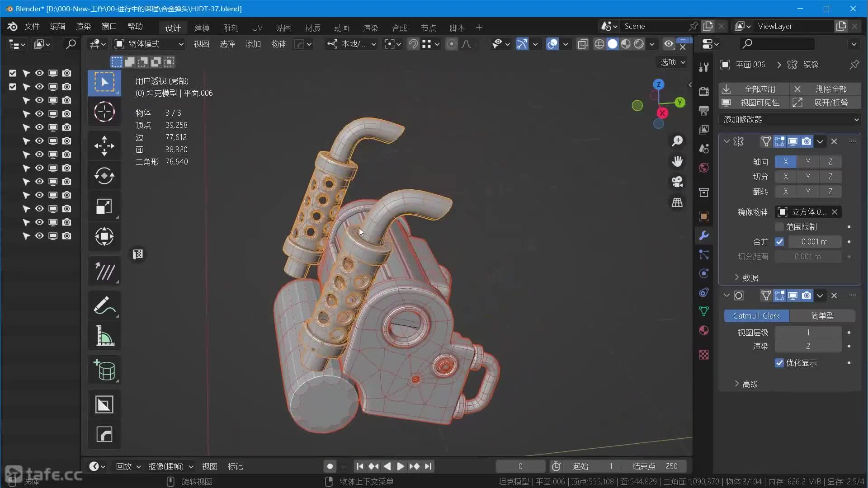The width and height of the screenshot is (868, 488).
Task: Expand the Data section in Mirror modifier
Action: [x=749, y=277]
